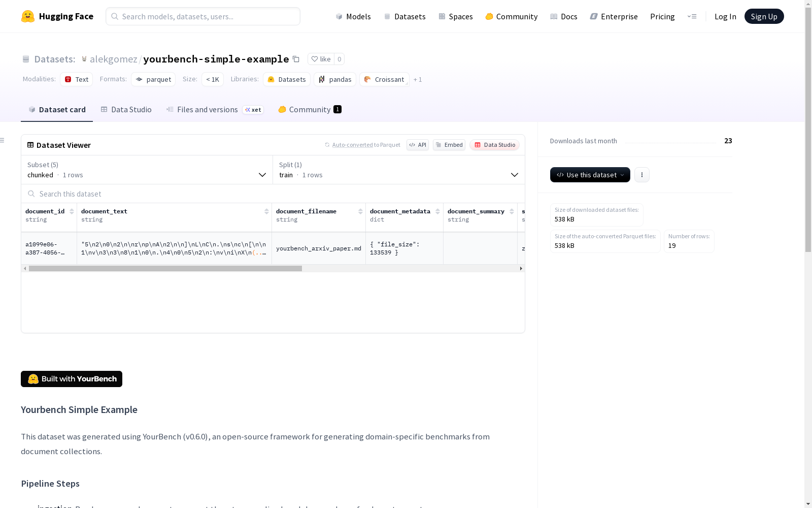Open the Models page

point(353,16)
